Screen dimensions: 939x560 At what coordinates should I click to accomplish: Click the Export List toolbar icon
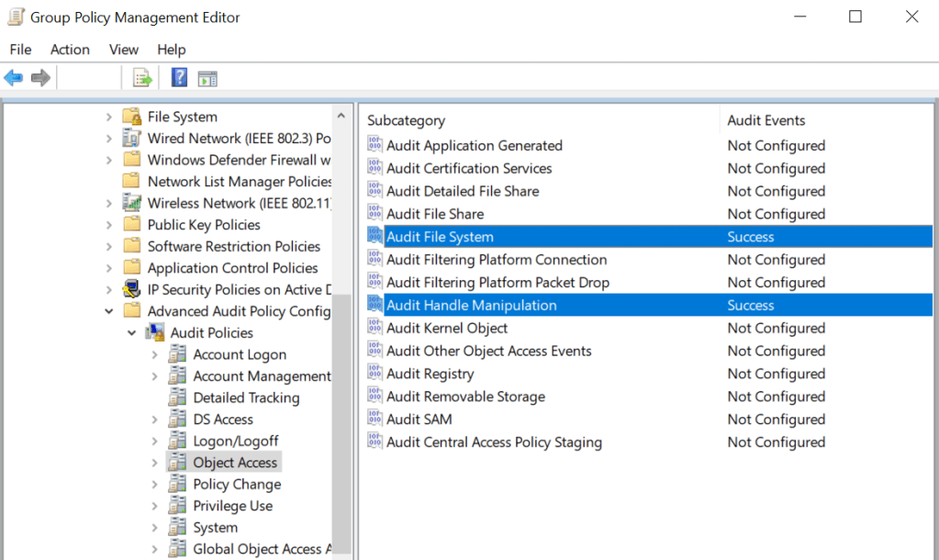tap(142, 78)
